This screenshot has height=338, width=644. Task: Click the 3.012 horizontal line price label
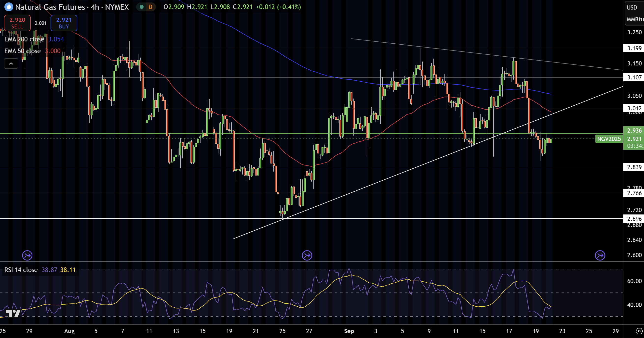click(634, 108)
